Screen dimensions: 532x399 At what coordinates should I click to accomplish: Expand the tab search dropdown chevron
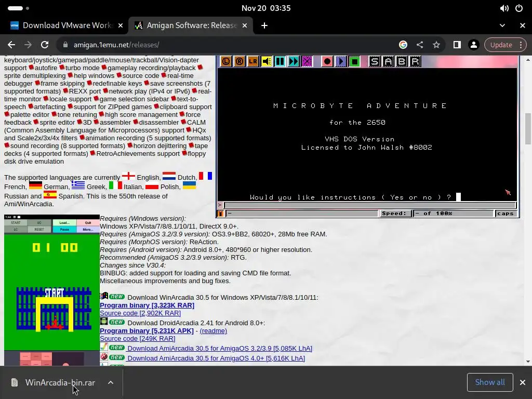click(x=502, y=25)
